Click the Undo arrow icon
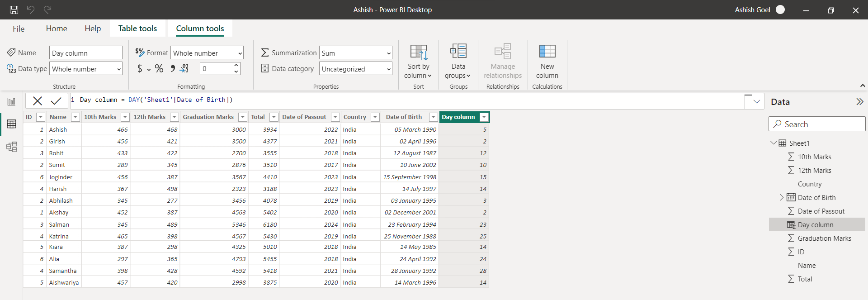 click(31, 10)
